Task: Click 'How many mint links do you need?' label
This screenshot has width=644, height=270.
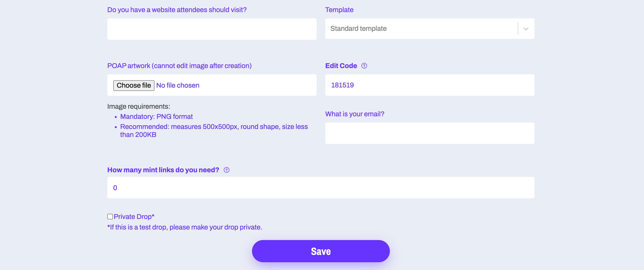Action: 163,170
